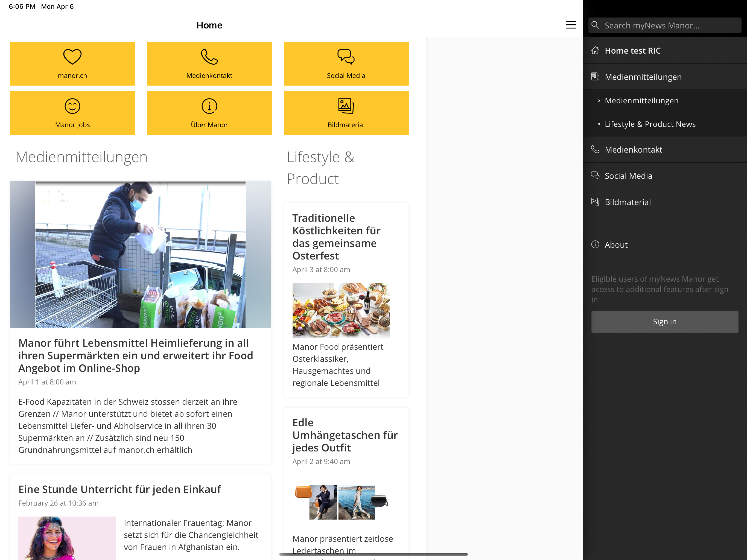Click the chat bubbles icon in the sidebar
747x560 pixels.
[x=595, y=176]
